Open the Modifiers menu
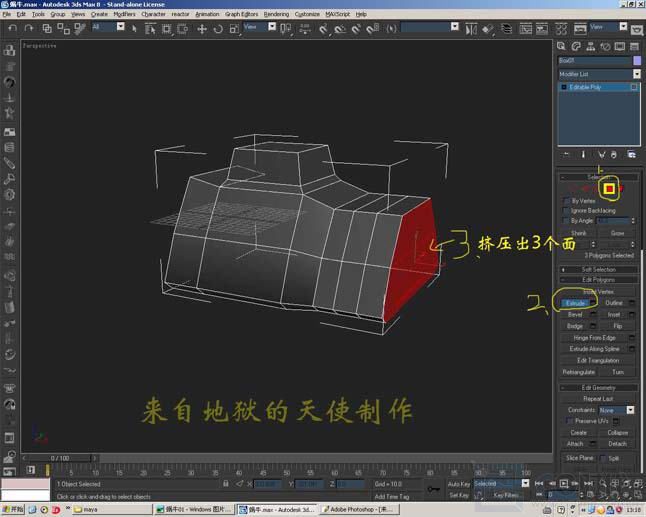The width and height of the screenshot is (646, 517). coord(124,14)
